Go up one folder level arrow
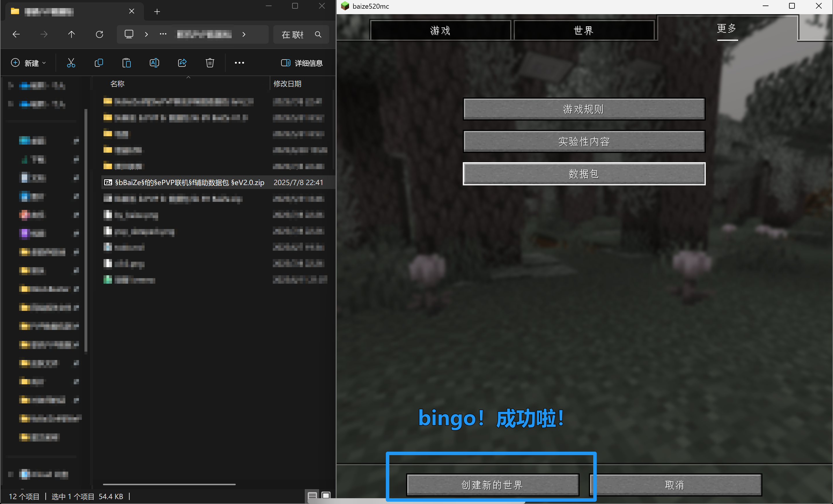 point(71,34)
